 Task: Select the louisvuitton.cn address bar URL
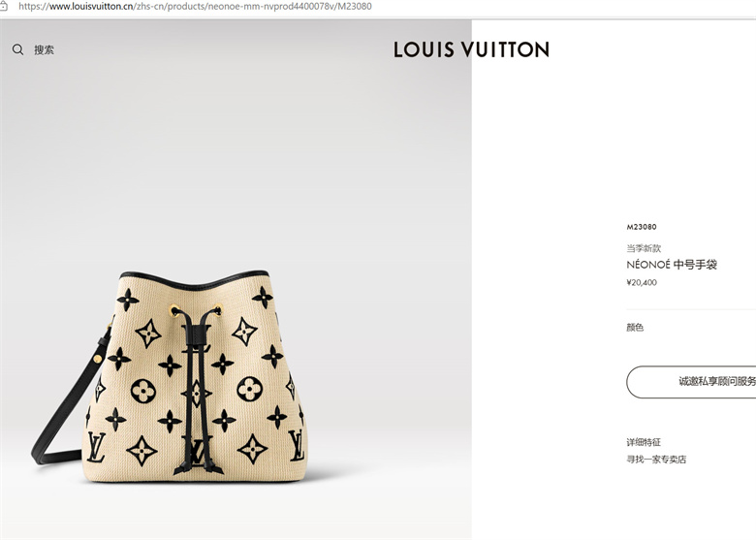[195, 6]
